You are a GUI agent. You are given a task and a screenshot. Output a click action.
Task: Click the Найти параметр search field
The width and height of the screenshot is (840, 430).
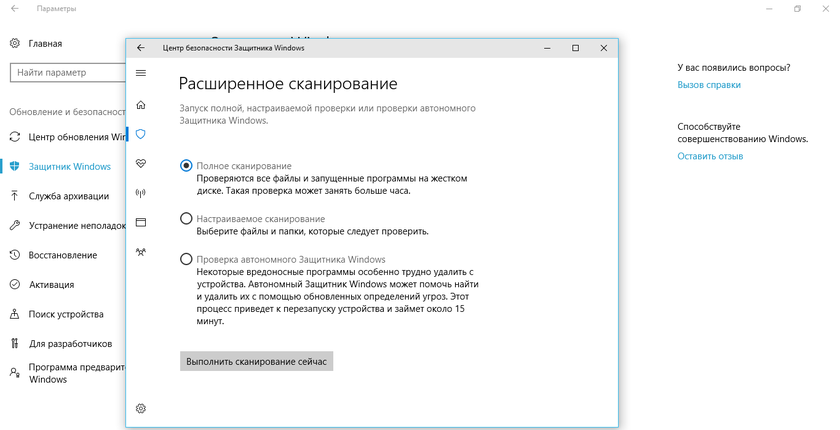(x=65, y=73)
